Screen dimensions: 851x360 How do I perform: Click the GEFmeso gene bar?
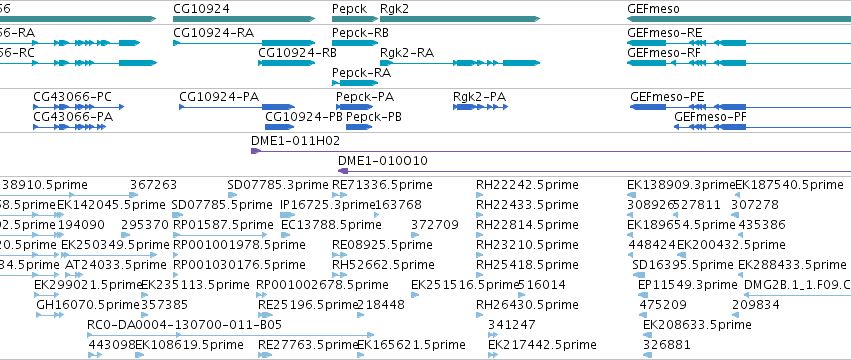(x=739, y=19)
